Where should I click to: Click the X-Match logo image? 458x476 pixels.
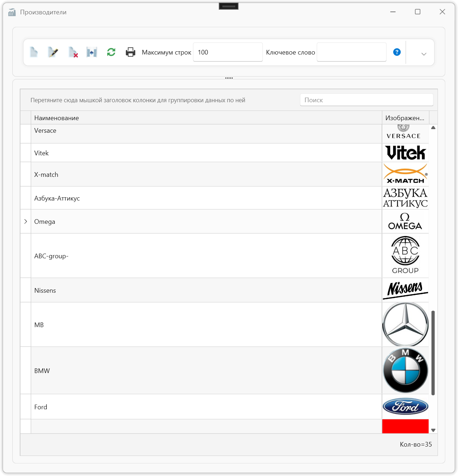click(405, 174)
